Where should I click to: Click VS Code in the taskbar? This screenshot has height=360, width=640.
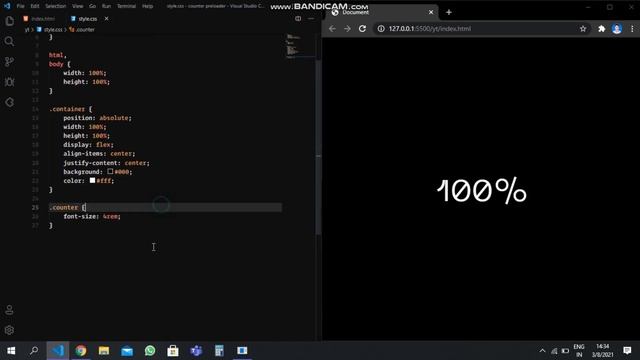[58, 351]
